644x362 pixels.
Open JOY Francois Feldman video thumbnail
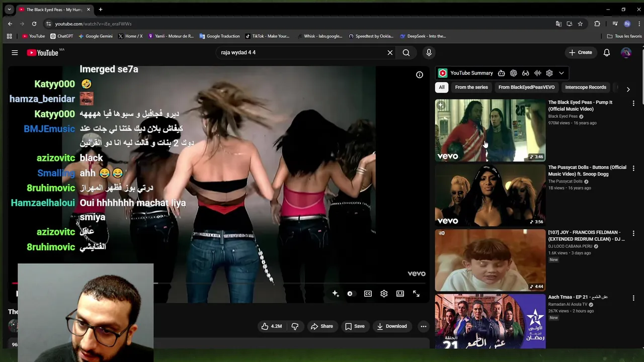point(490,260)
